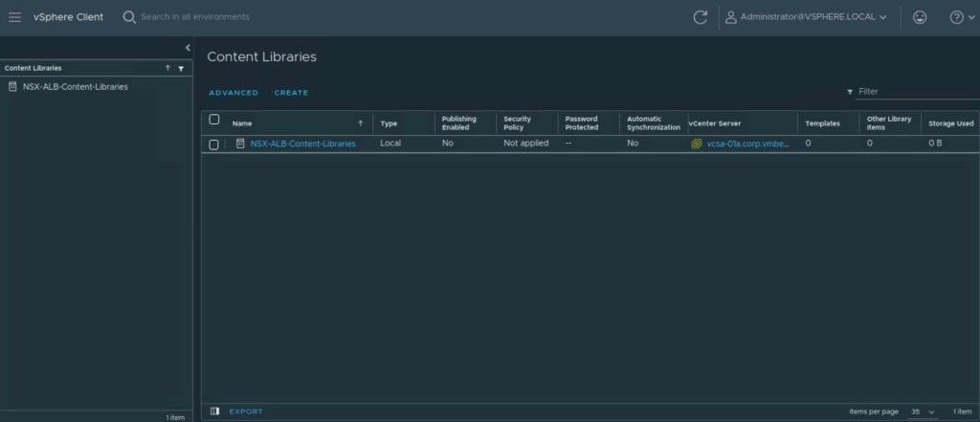Open the items per page dropdown
Screen dimensions: 980x422
(923, 411)
